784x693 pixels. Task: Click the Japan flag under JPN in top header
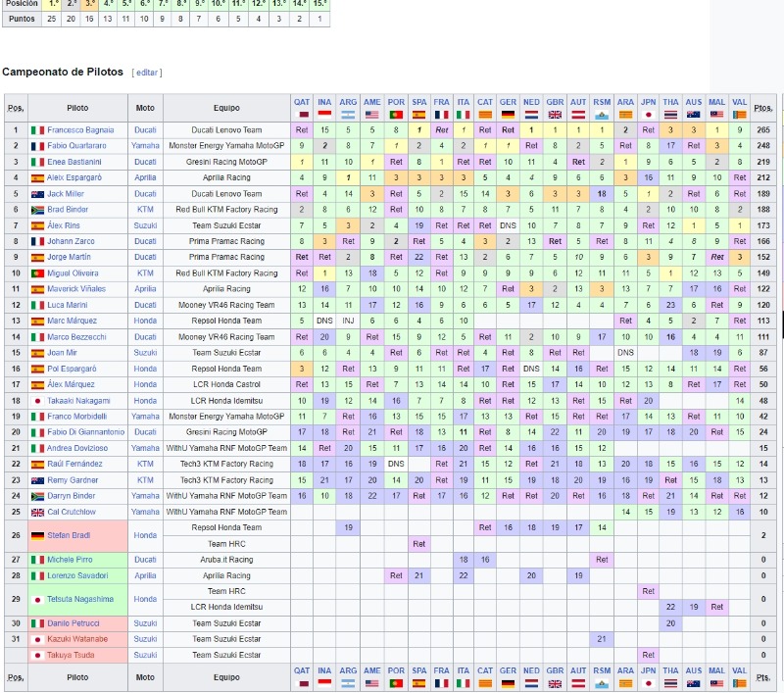(x=649, y=115)
